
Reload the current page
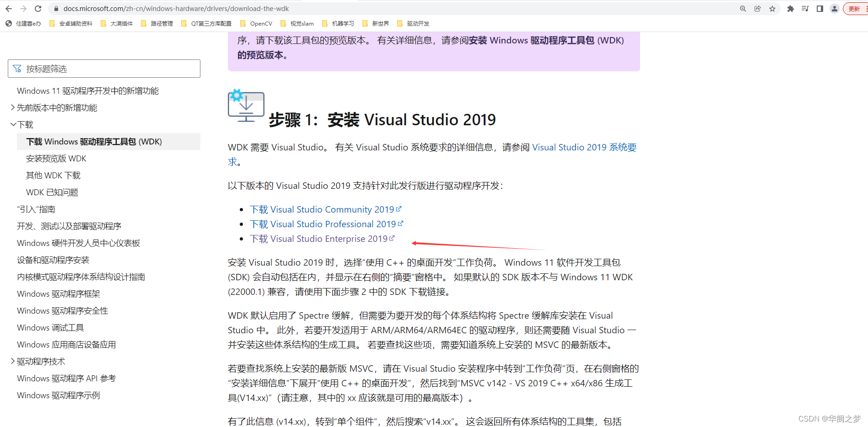point(38,9)
